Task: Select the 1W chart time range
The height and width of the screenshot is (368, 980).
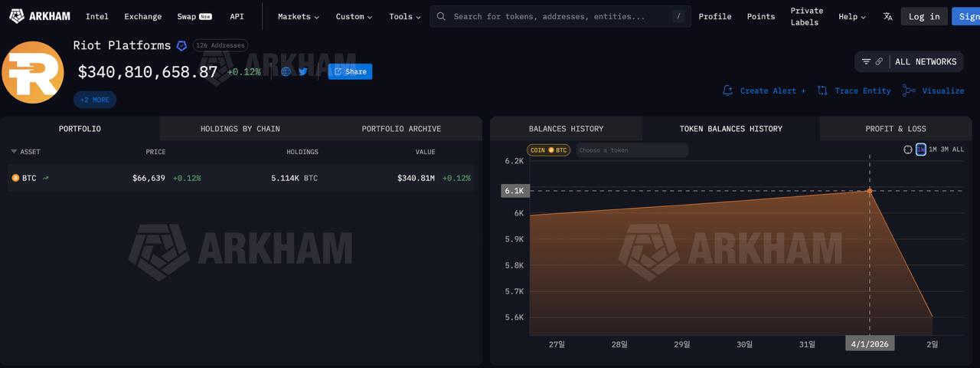Action: click(920, 149)
